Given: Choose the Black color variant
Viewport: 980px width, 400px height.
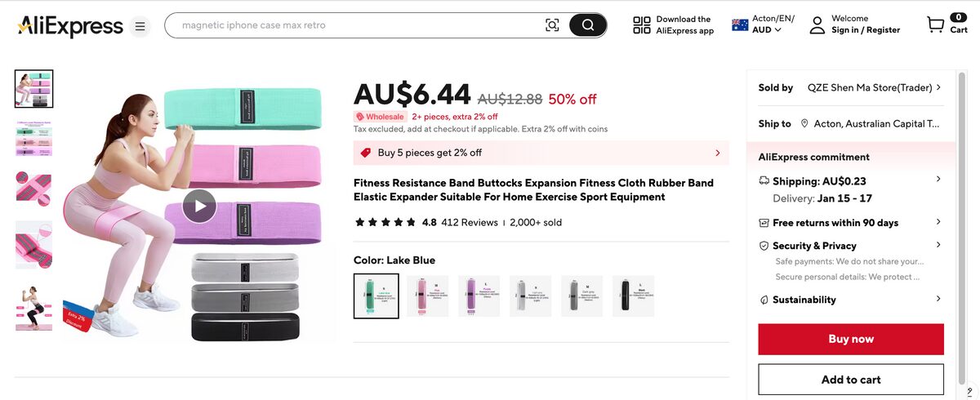Looking at the screenshot, I should [x=633, y=296].
